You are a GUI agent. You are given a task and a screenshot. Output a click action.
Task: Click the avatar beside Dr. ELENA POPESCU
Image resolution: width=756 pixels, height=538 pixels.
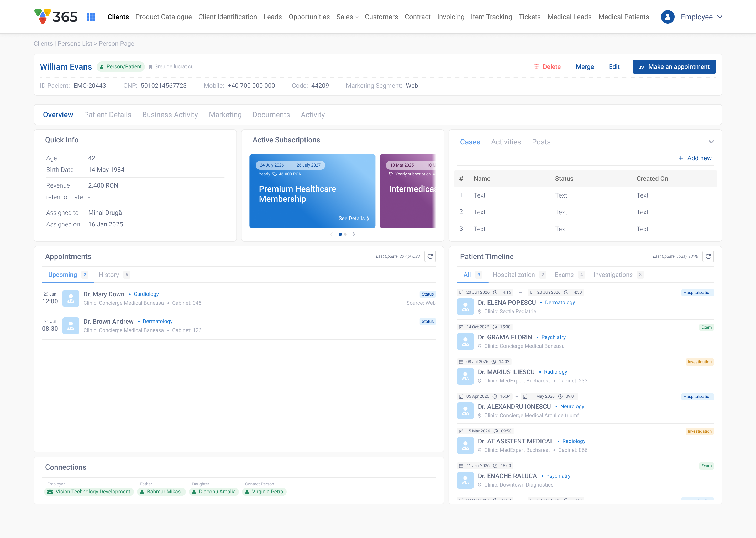465,307
